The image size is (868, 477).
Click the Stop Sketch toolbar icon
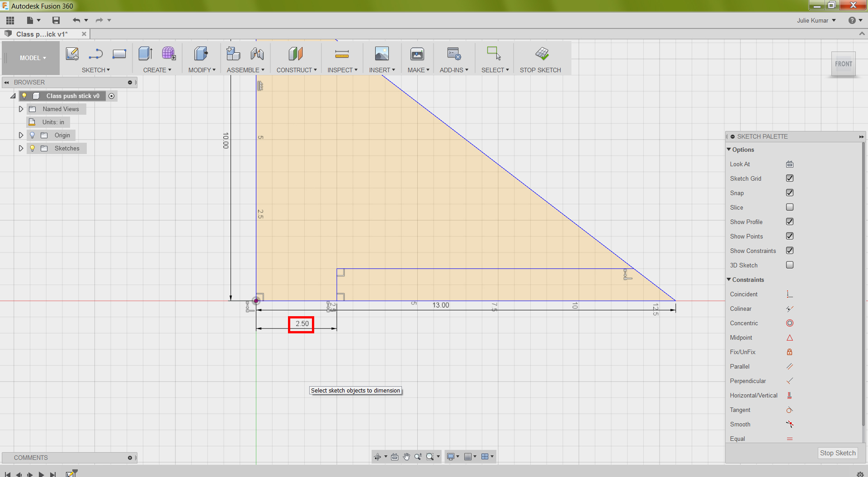pyautogui.click(x=542, y=54)
